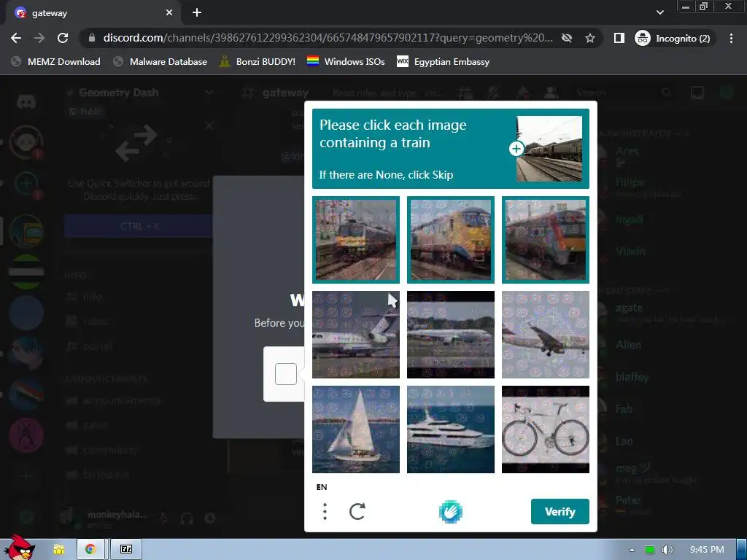747x560 pixels.
Task: Change captcha language from EN
Action: (x=322, y=486)
